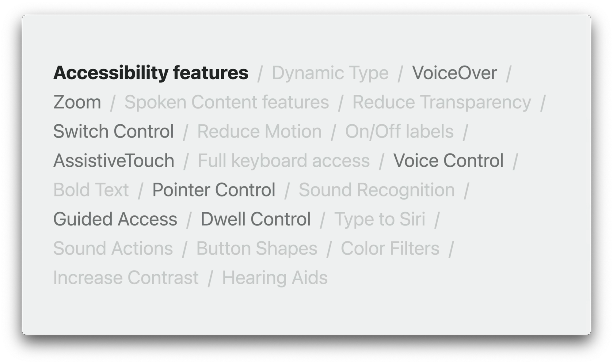This screenshot has height=364, width=613.
Task: Click the Dwell Control feature
Action: click(x=255, y=218)
